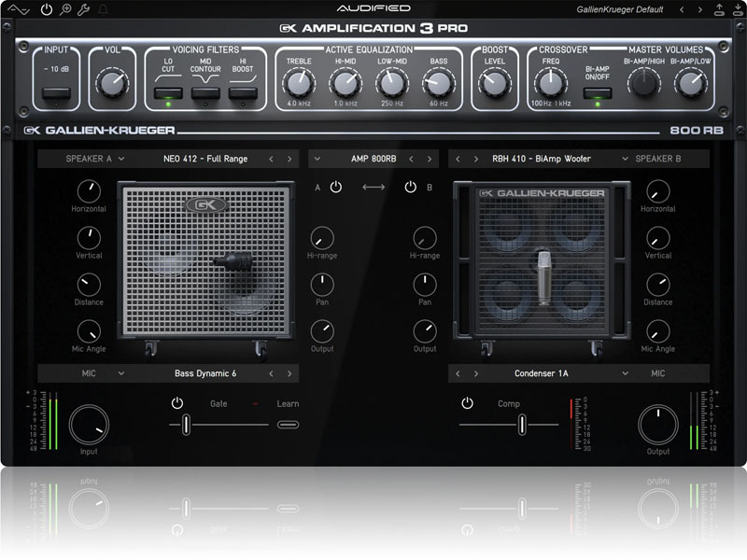Click speaker B Mic Angle knob

[x=658, y=331]
